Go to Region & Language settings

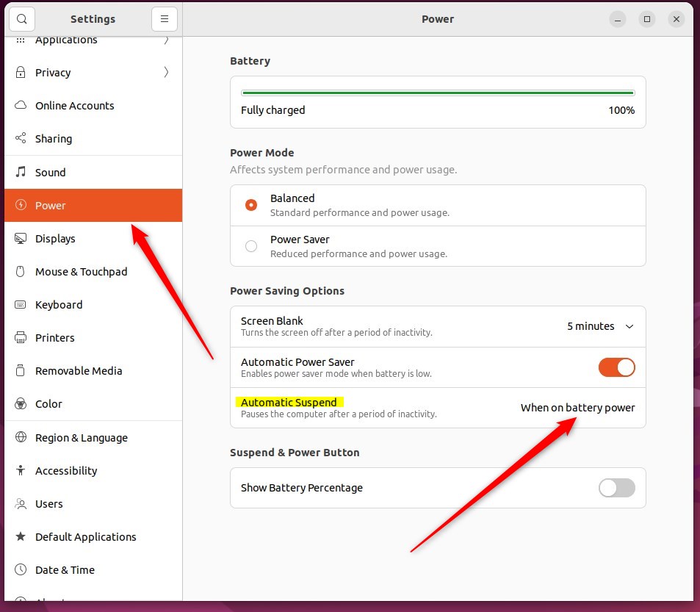[93, 437]
